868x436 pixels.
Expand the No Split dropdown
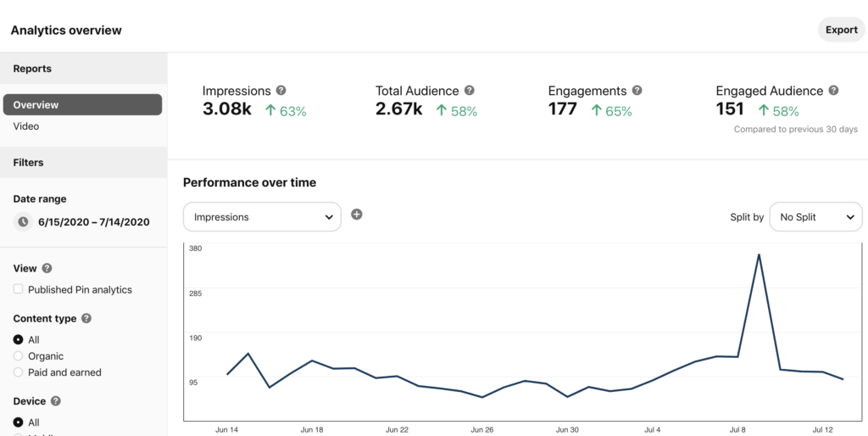click(x=815, y=217)
